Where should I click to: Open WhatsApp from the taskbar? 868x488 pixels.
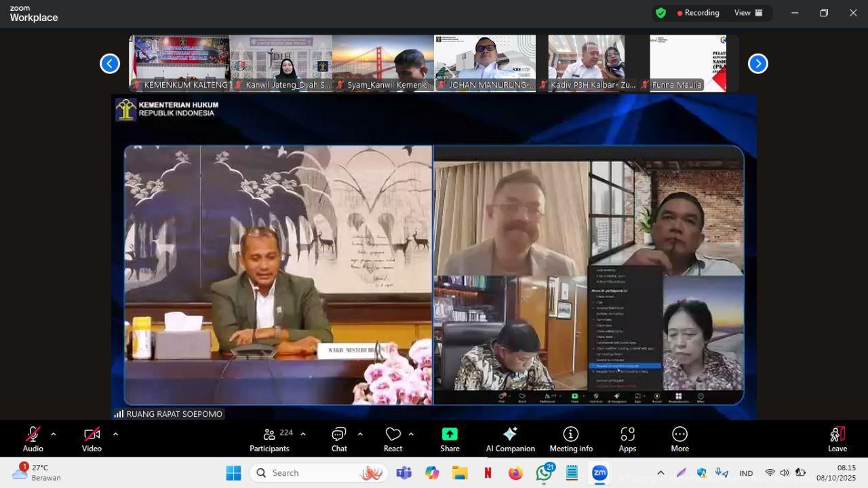[544, 473]
